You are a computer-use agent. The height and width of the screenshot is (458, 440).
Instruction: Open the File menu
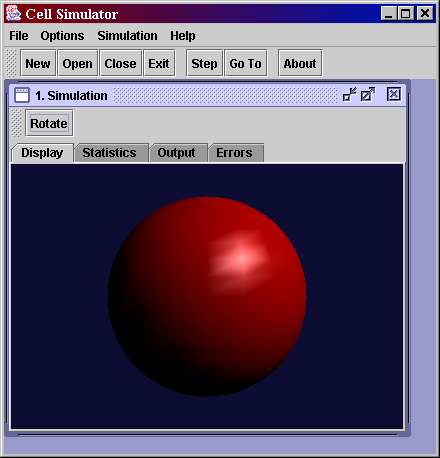19,36
